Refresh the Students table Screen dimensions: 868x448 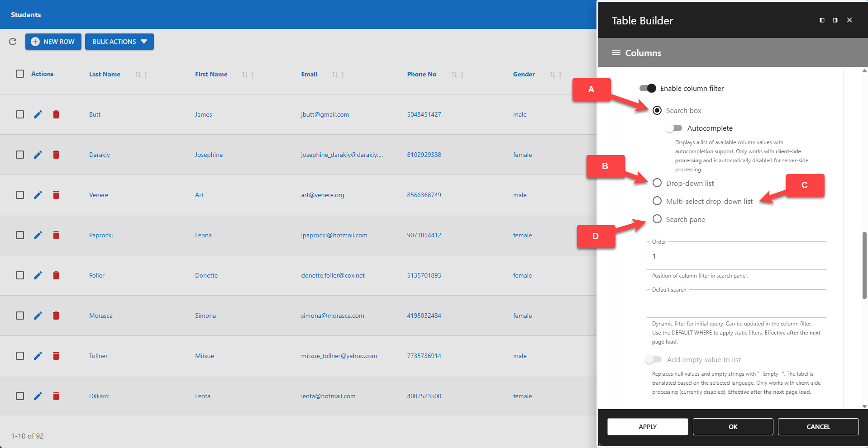pos(13,42)
